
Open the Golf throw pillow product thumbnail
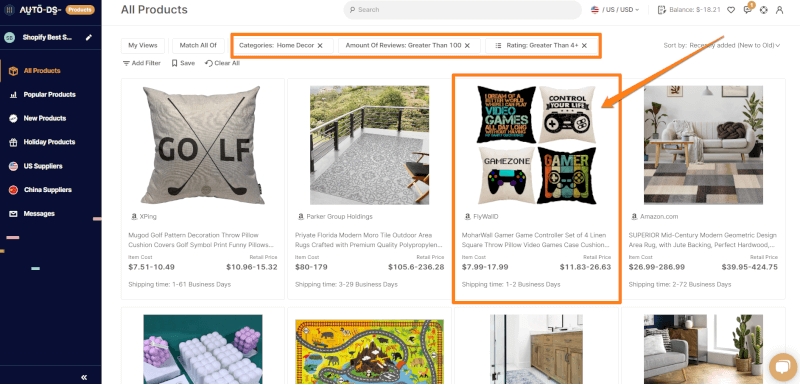click(203, 145)
